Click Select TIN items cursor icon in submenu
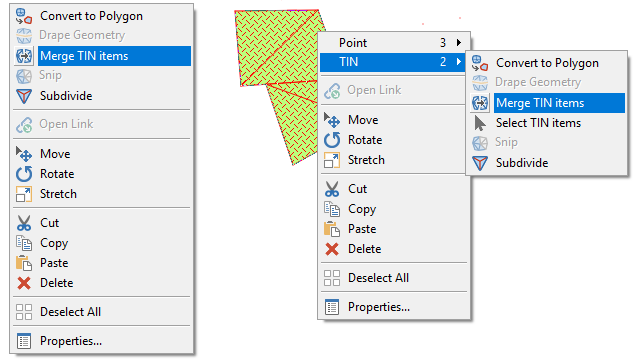This screenshot has height=364, width=637. click(x=480, y=123)
